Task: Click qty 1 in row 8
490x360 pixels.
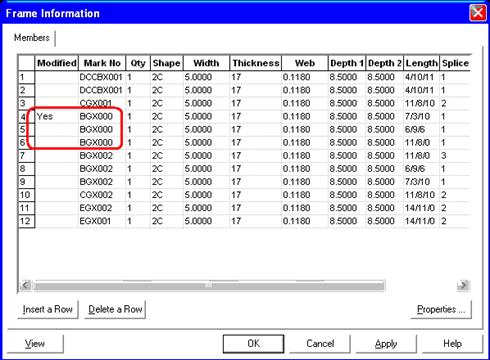Action: coord(138,169)
